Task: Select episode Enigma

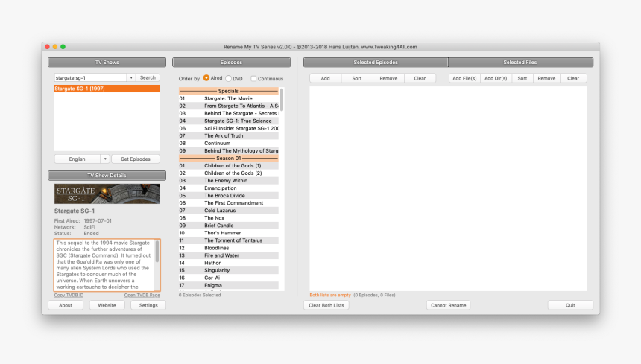Action: [x=229, y=285]
